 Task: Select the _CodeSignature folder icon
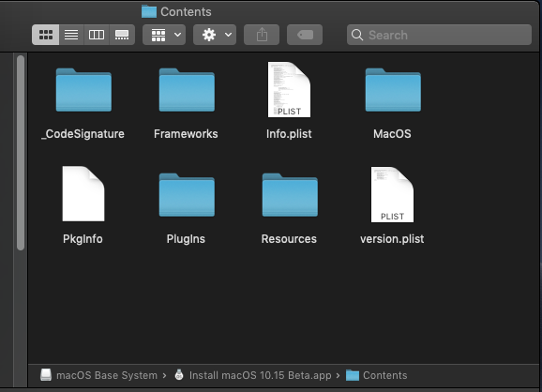83,90
